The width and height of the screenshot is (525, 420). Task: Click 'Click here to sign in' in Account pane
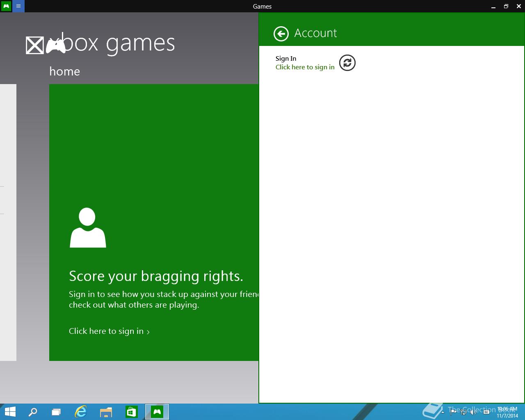coord(305,67)
